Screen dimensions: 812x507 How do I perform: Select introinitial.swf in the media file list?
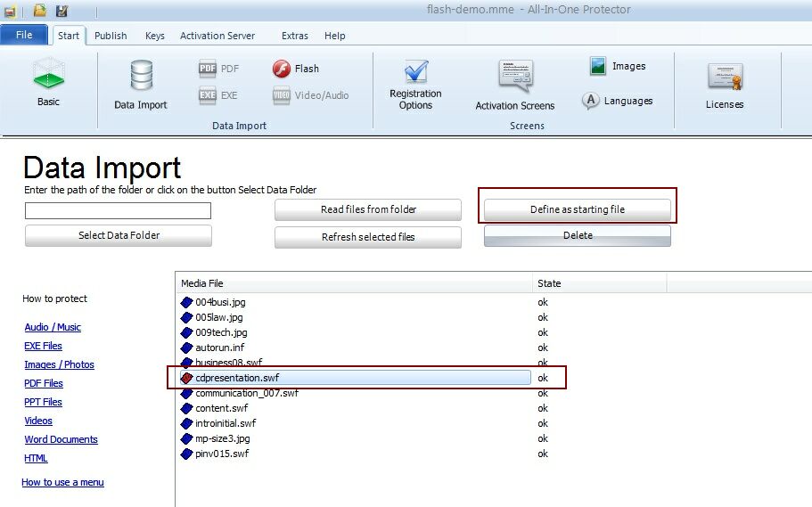pyautogui.click(x=226, y=423)
